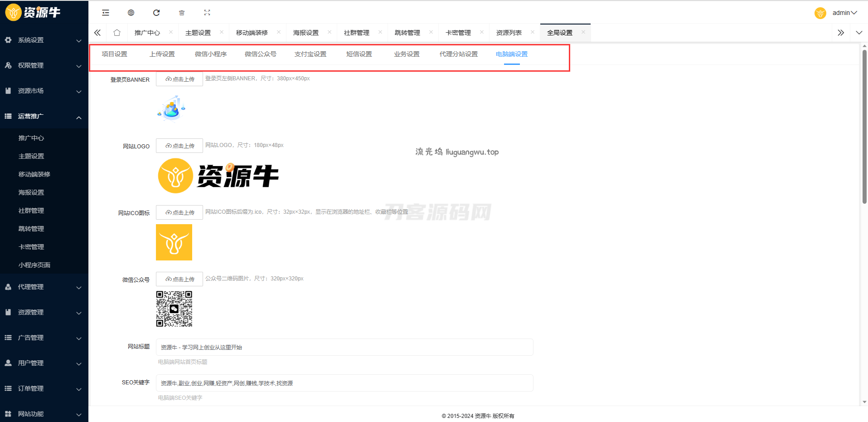Click the orange trash clear-cache icon
868x422 pixels.
(182, 13)
